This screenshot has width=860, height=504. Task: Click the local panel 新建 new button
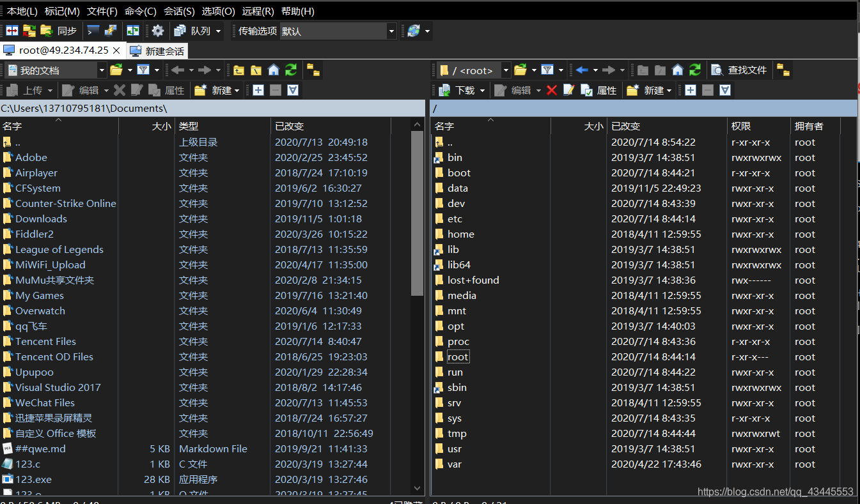click(214, 91)
